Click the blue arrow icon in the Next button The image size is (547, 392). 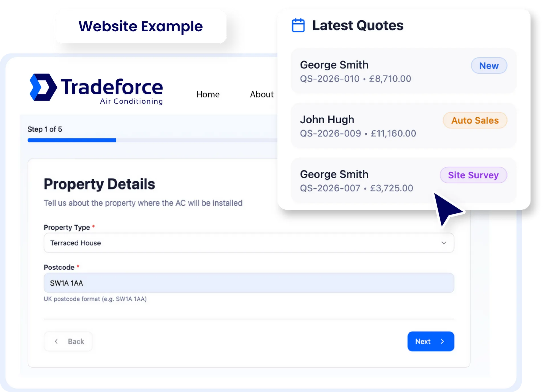[442, 341]
